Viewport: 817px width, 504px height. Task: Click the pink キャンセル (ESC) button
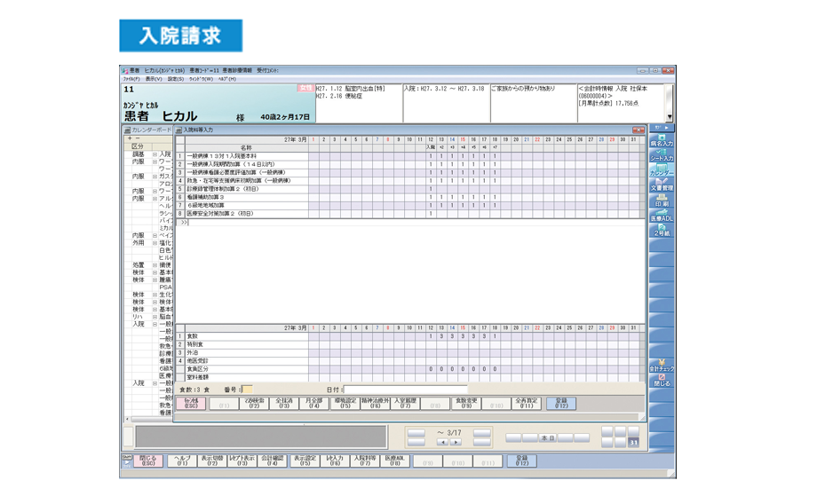click(191, 403)
